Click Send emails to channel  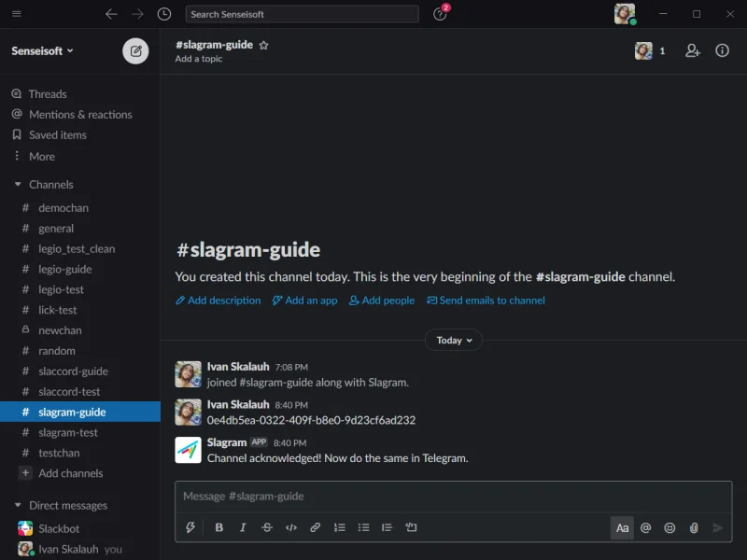pos(486,301)
